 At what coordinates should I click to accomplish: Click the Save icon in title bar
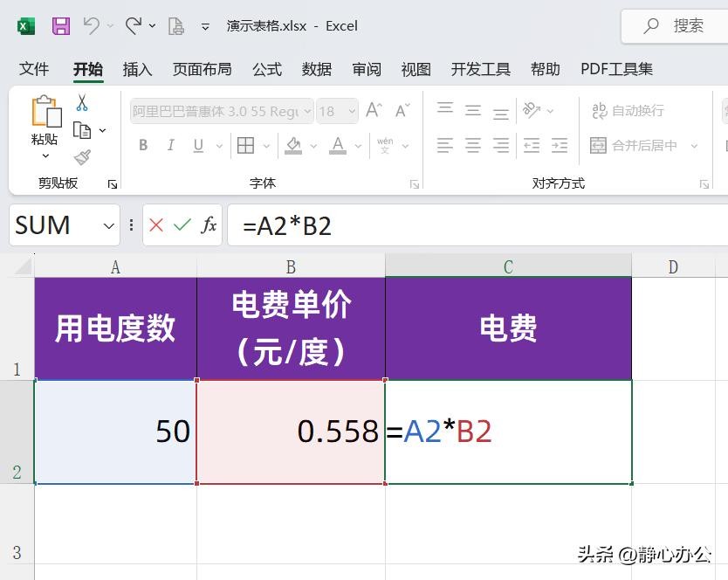point(61,26)
